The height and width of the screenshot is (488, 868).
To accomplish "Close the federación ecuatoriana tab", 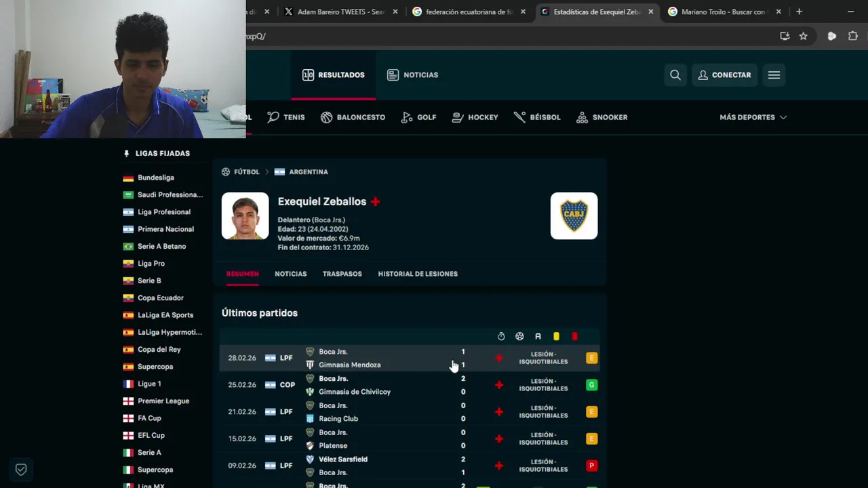I will (523, 12).
